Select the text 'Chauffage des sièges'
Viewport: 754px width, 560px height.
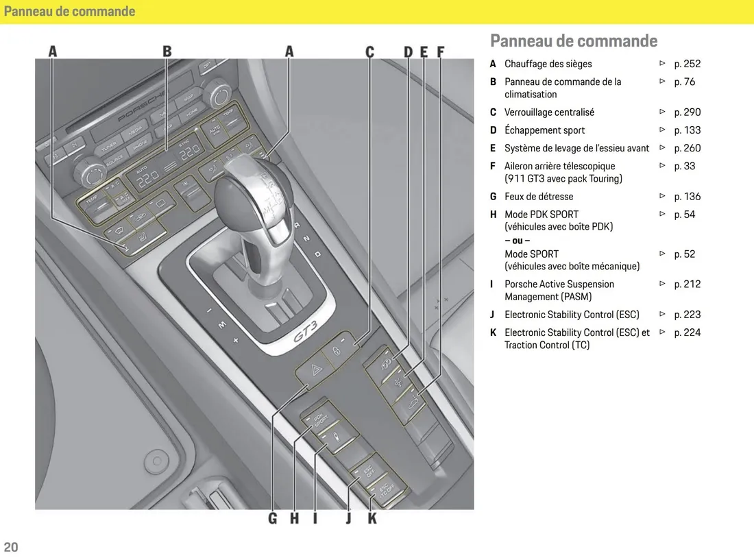[548, 64]
